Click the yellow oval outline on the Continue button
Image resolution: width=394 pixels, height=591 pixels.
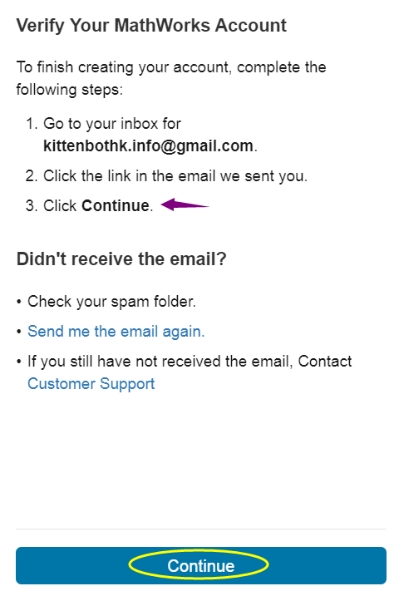[198, 565]
